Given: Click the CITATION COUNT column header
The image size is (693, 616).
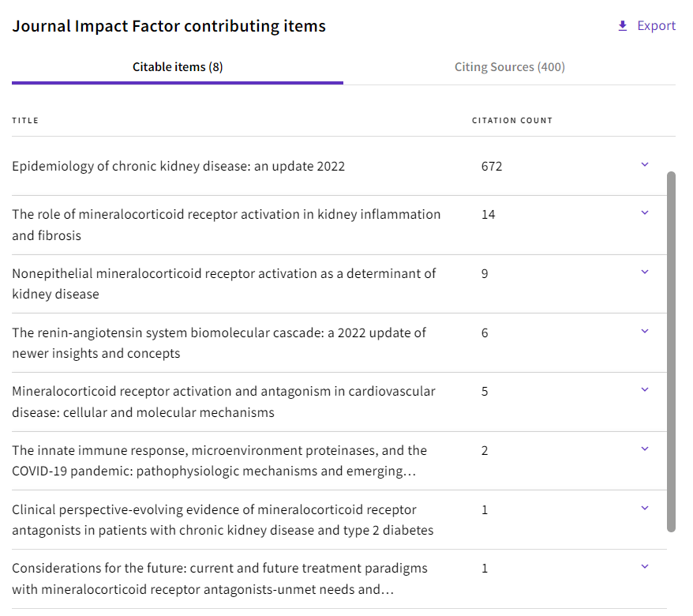Looking at the screenshot, I should pyautogui.click(x=512, y=121).
